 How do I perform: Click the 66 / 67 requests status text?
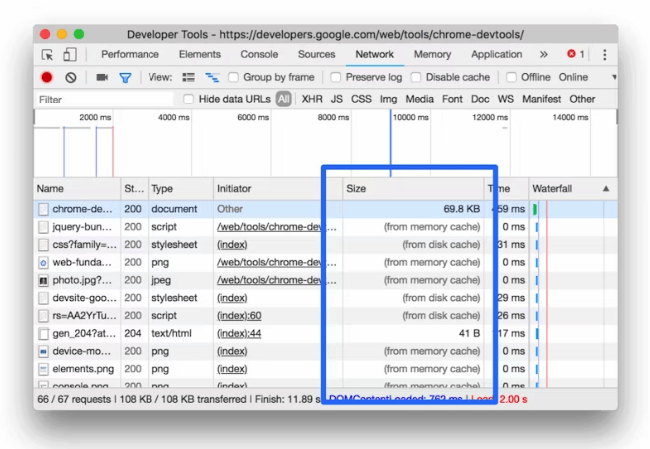pyautogui.click(x=74, y=400)
